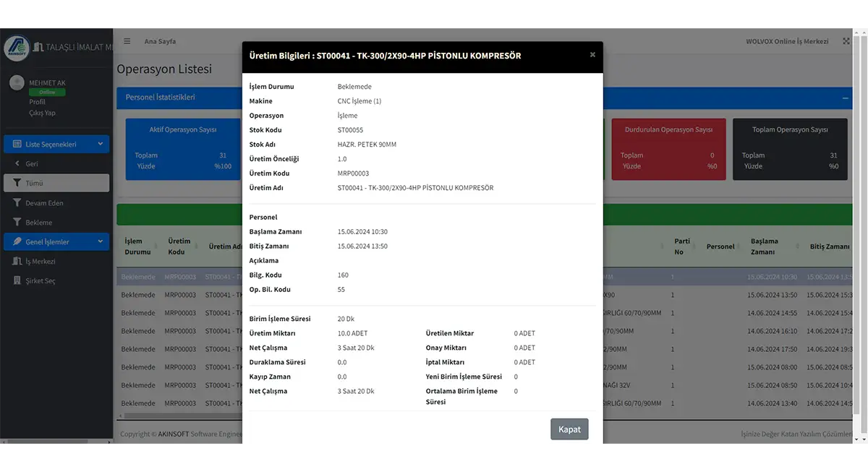Click the Aktif Operasyon Sayısı card

183,149
